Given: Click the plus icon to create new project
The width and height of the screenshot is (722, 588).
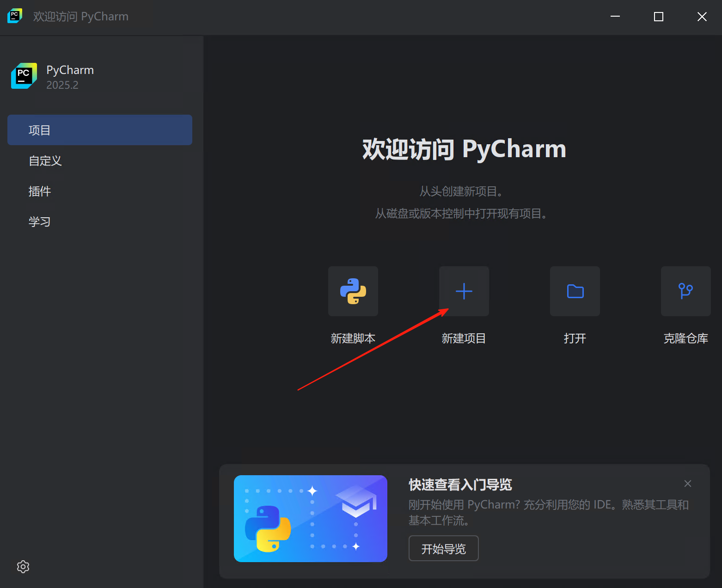Looking at the screenshot, I should click(464, 291).
